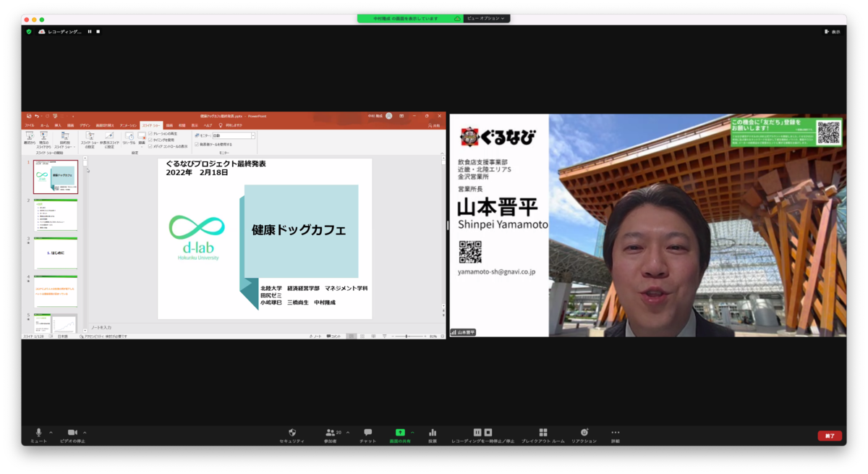Open the Participants panel icon
Screen dimensions: 868x474
pyautogui.click(x=331, y=433)
